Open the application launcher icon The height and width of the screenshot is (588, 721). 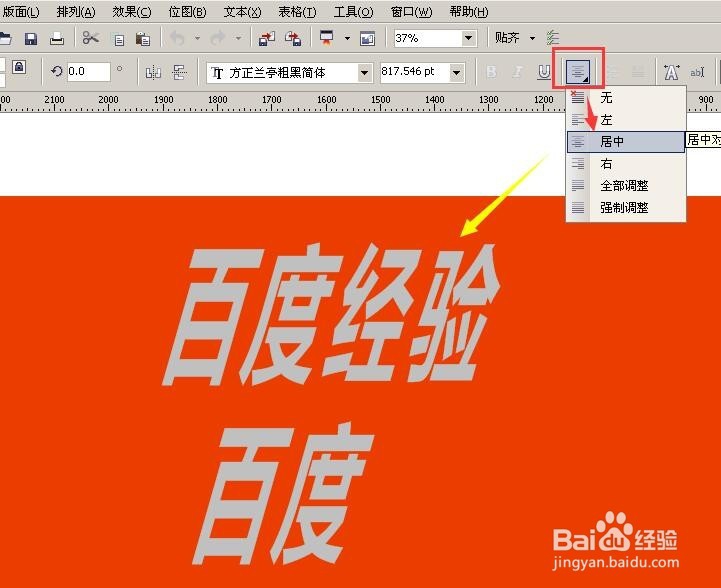[327, 38]
